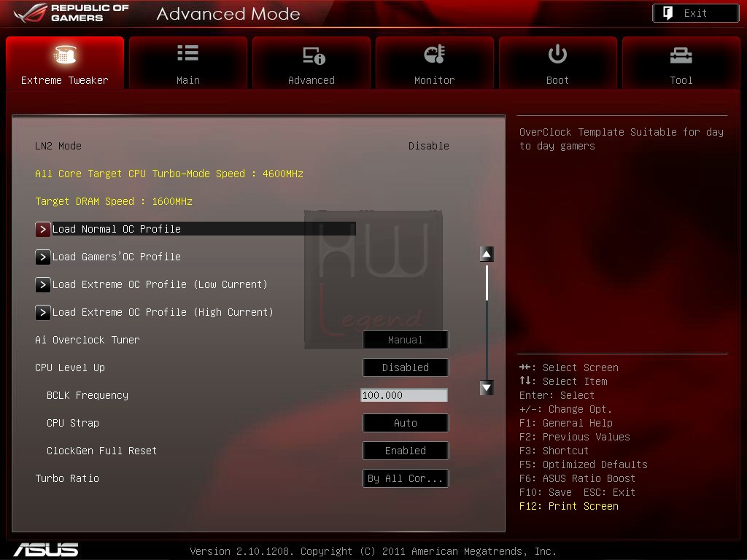Toggle ClockGen Full Reset Enabled option
Viewport: 747px width, 560px height.
coord(406,451)
